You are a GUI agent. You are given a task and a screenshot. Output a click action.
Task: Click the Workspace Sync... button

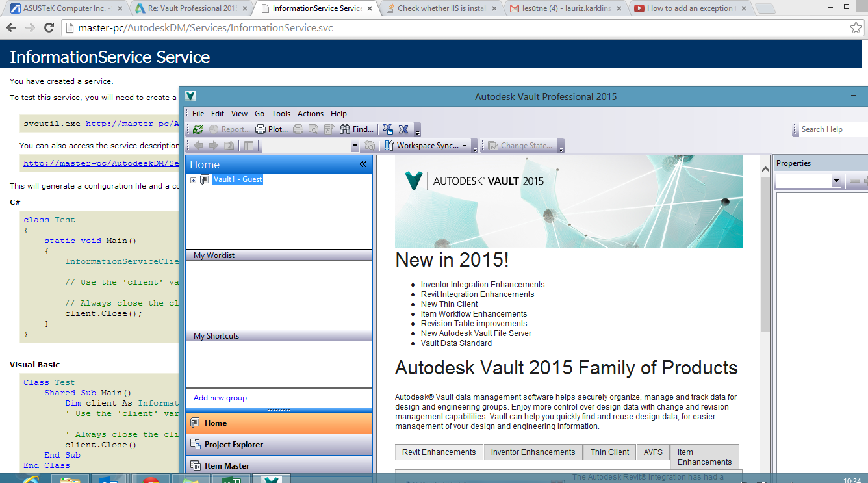click(422, 146)
